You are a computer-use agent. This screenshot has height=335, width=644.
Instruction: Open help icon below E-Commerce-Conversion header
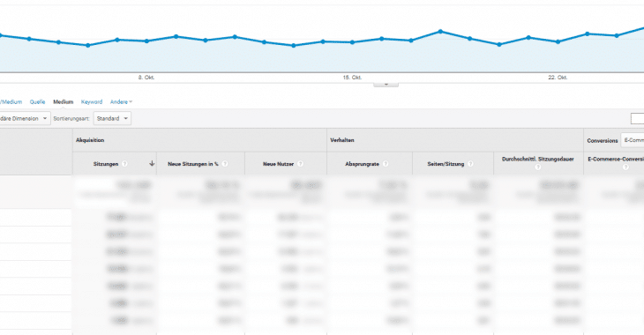click(x=625, y=167)
